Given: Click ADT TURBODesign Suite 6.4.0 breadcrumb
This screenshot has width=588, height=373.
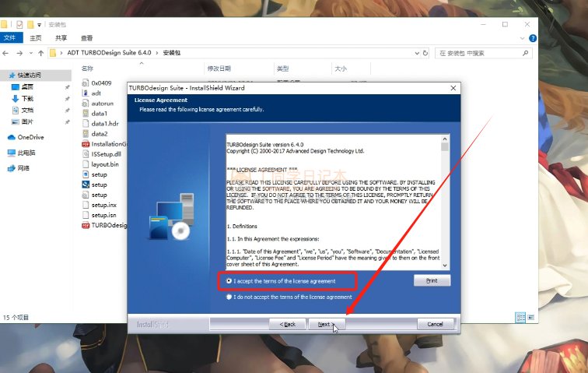Looking at the screenshot, I should tap(109, 53).
